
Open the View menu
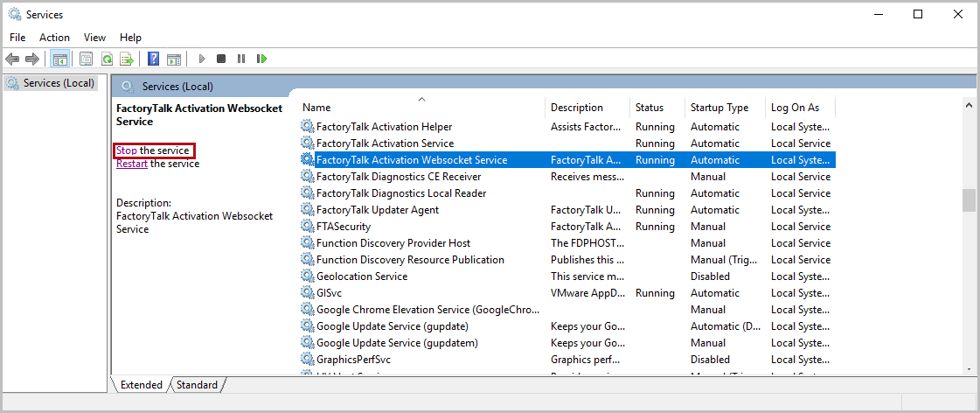click(x=95, y=38)
